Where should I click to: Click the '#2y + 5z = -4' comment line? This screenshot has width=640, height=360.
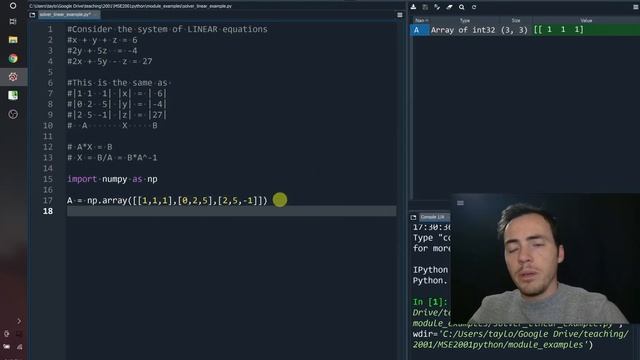(x=102, y=51)
